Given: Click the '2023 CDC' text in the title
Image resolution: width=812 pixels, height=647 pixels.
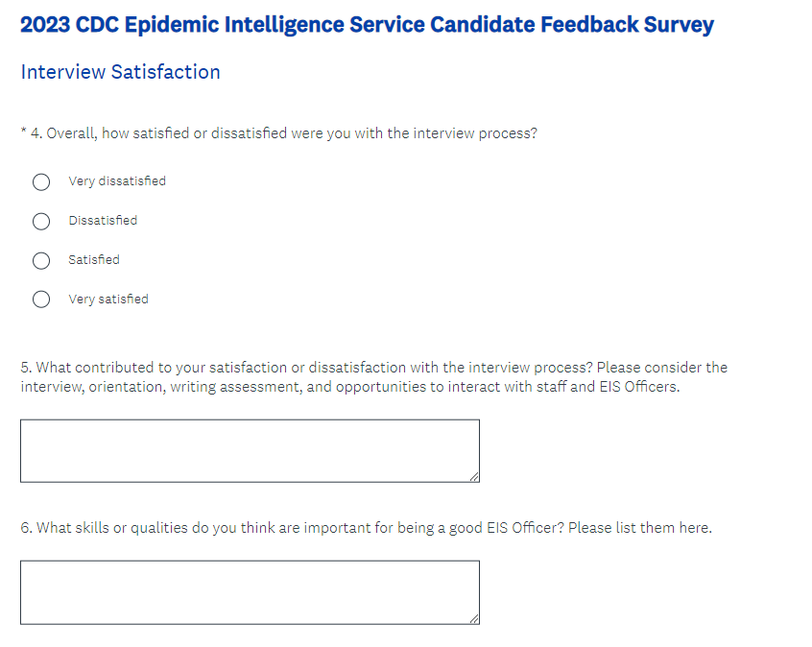Looking at the screenshot, I should point(62,25).
